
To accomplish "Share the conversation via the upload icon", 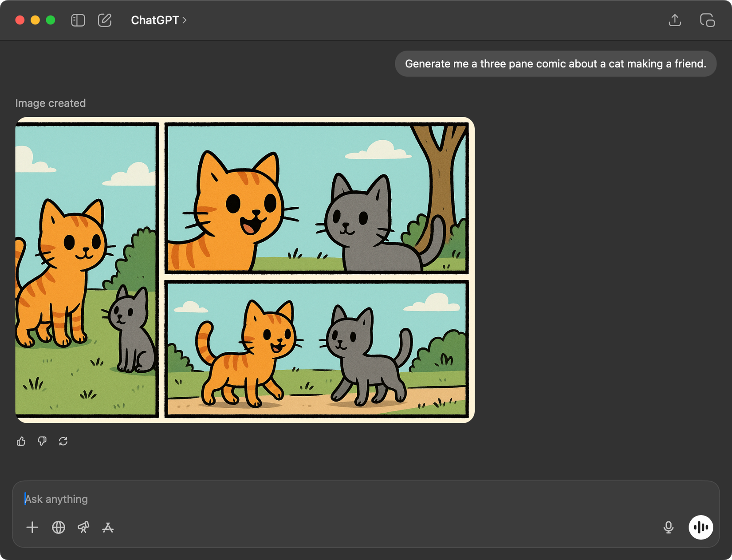I will point(675,20).
